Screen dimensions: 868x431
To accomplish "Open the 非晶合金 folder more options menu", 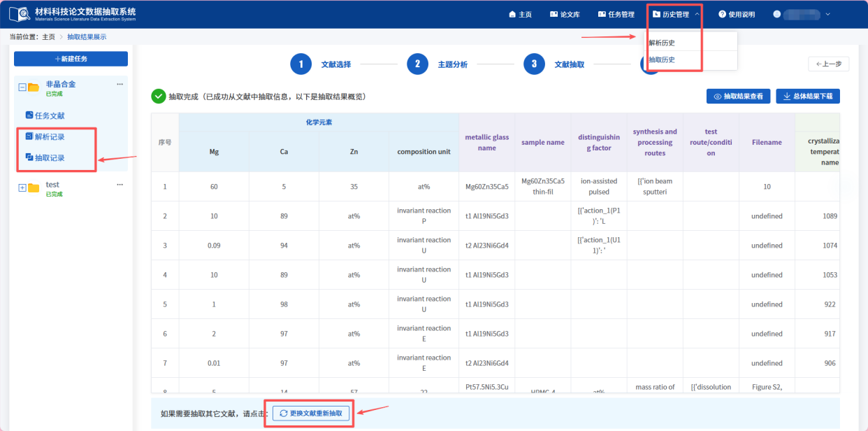I will pyautogui.click(x=120, y=85).
